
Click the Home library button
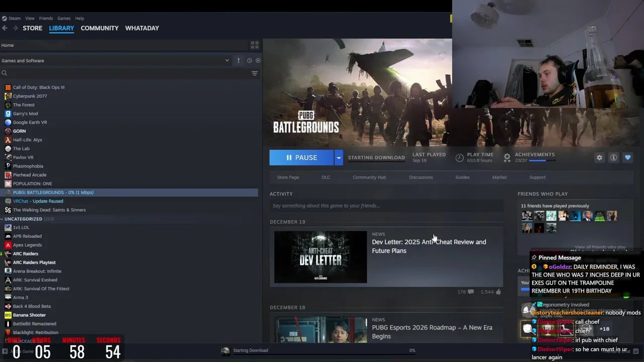8,45
